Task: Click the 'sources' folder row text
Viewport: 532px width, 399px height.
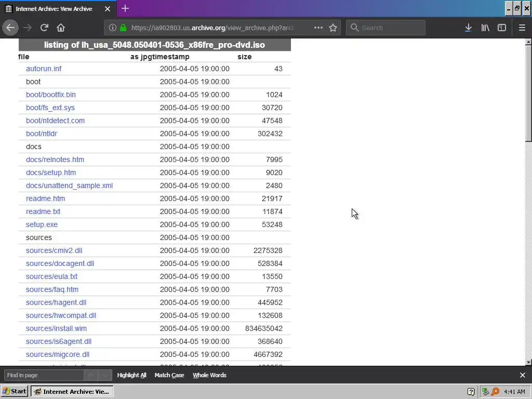Action: (38, 237)
